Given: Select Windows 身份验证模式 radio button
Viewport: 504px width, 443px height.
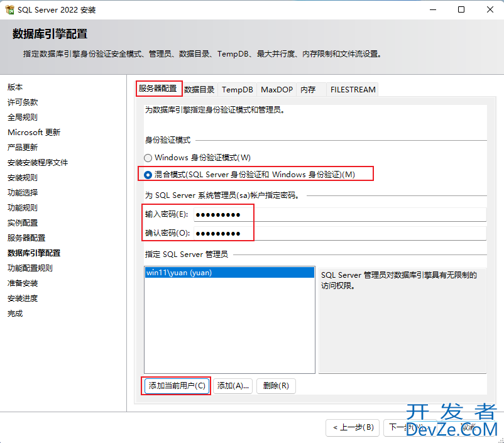Looking at the screenshot, I should tap(148, 158).
